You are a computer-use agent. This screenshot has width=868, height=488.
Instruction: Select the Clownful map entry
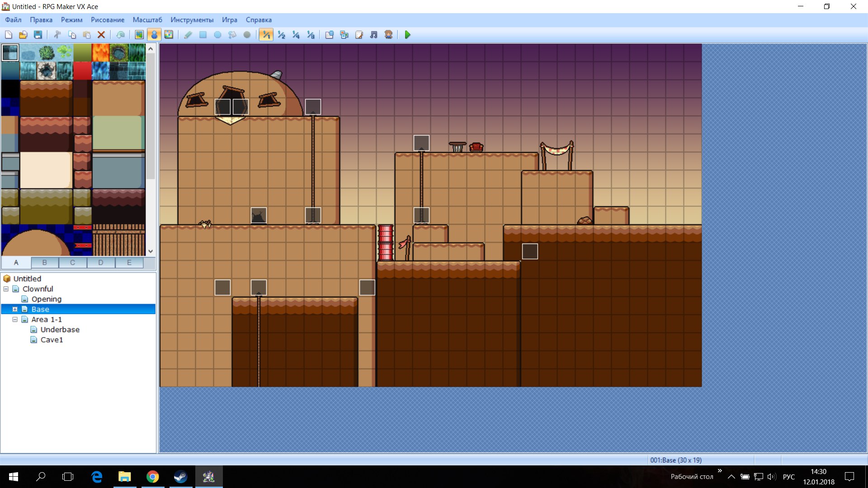pos(38,289)
